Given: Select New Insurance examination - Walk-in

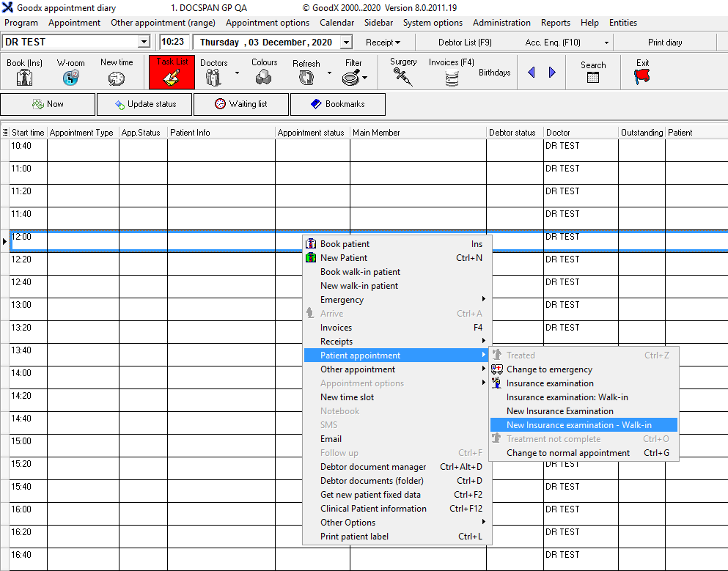Looking at the screenshot, I should click(x=578, y=425).
